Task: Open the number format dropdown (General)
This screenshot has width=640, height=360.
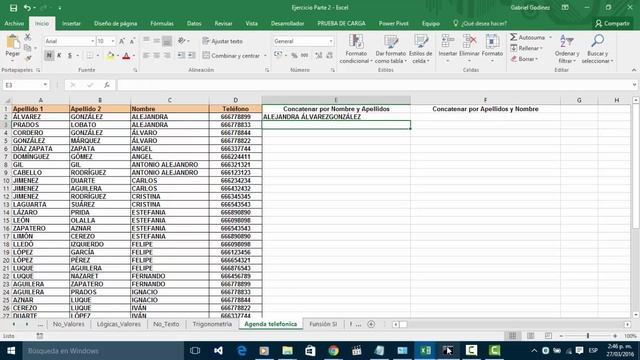Action: click(331, 41)
